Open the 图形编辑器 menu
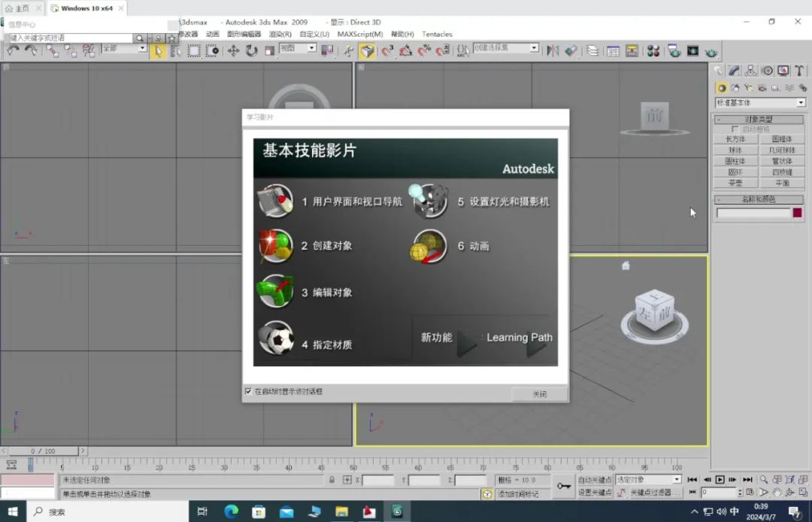Image resolution: width=812 pixels, height=522 pixels. click(x=244, y=34)
